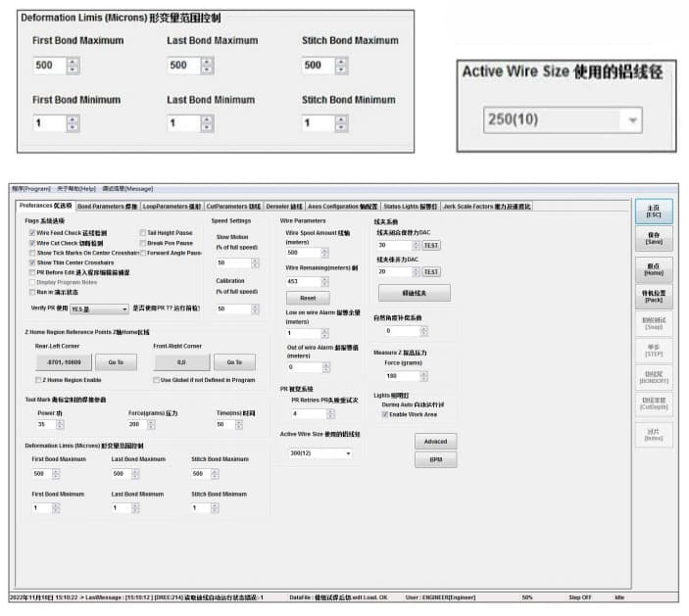Expand the Active Wire Size 300(12) dropdown

(320, 453)
